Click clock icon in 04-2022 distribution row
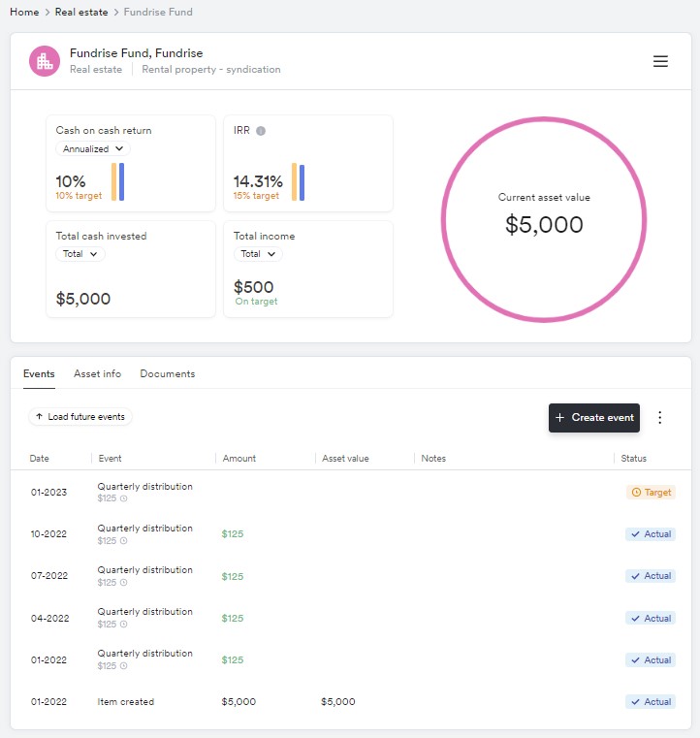Viewport: 700px width, 738px height. [x=124, y=625]
